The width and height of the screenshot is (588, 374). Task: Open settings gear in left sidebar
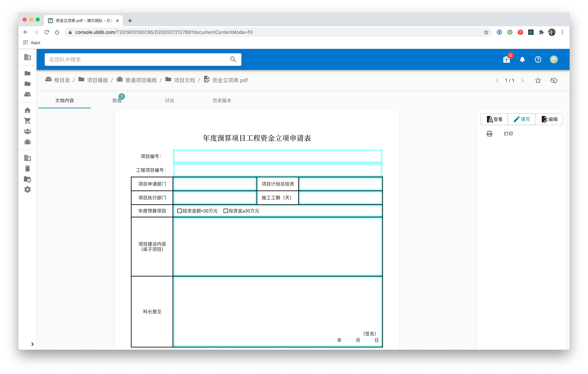pyautogui.click(x=28, y=190)
